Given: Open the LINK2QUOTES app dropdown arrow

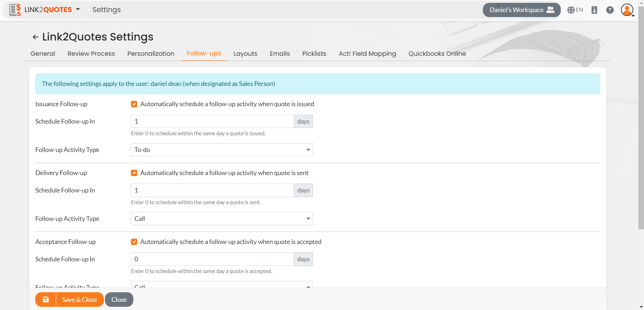Looking at the screenshot, I should click(x=78, y=10).
